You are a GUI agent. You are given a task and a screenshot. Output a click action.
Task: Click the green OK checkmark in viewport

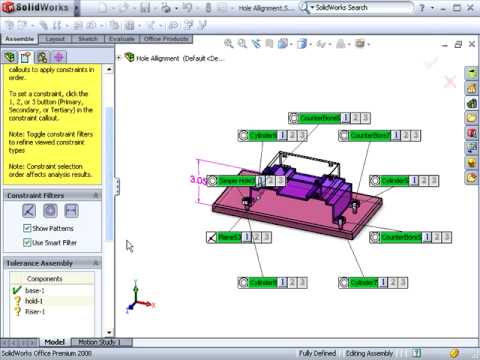click(x=431, y=62)
